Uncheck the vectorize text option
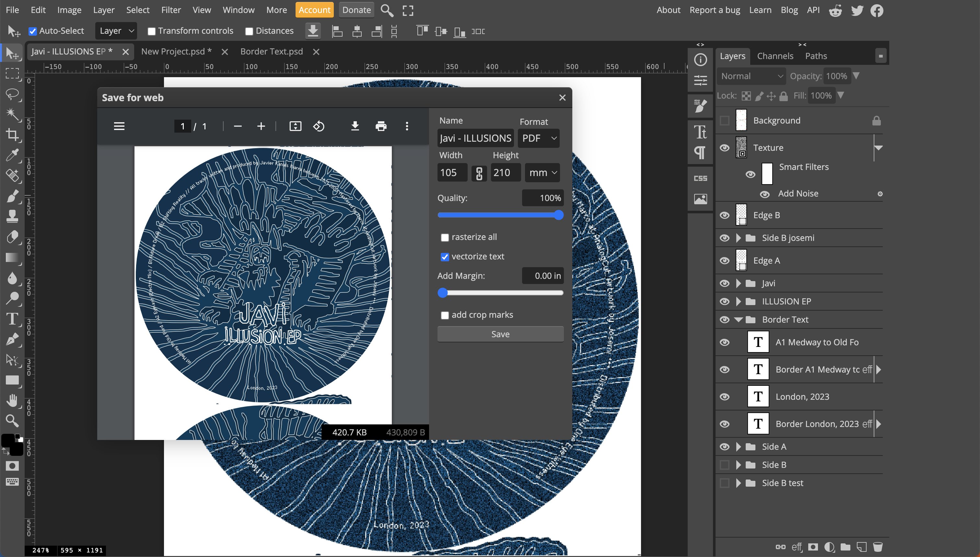This screenshot has width=980, height=557. point(445,257)
